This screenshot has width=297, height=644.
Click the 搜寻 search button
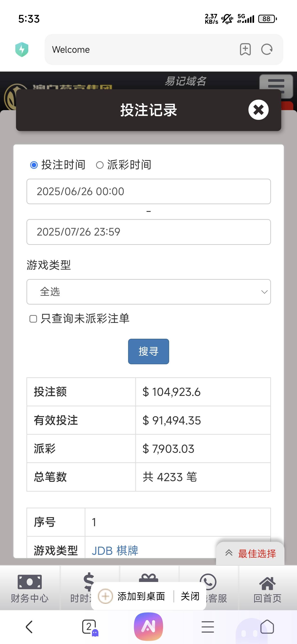149,351
